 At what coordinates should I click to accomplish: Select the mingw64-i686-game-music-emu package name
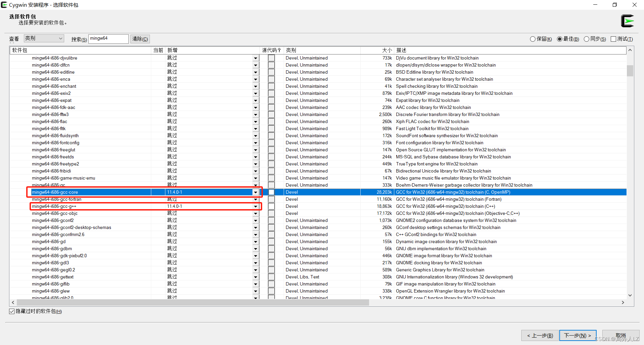[64, 178]
